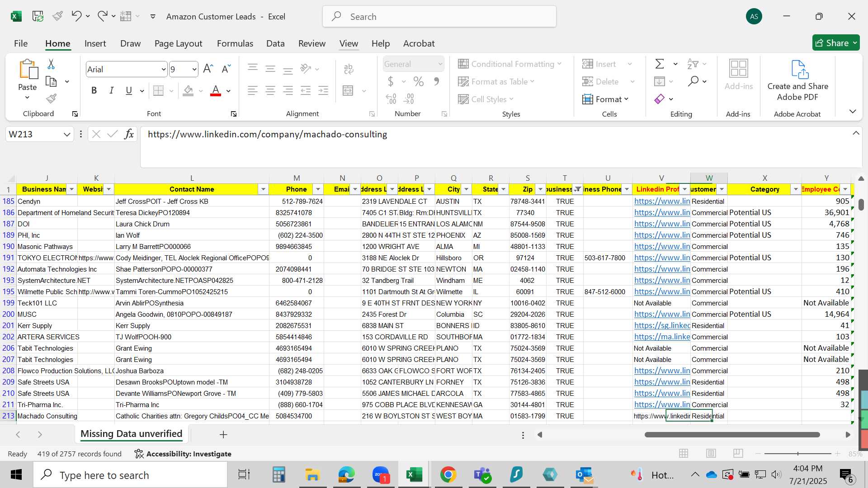Click the horizontal scrollbar thumb
Image resolution: width=868 pixels, height=488 pixels.
732,435
